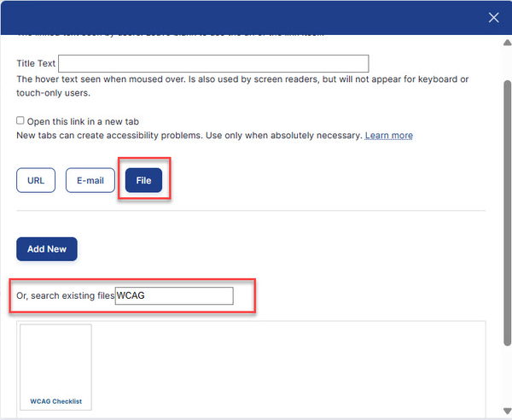The width and height of the screenshot is (512, 420).
Task: Switch to the E-mail link type
Action: point(90,181)
